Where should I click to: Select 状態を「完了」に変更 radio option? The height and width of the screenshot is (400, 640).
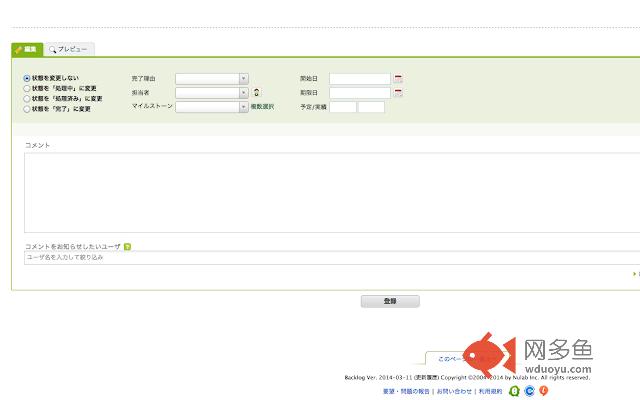click(27, 109)
